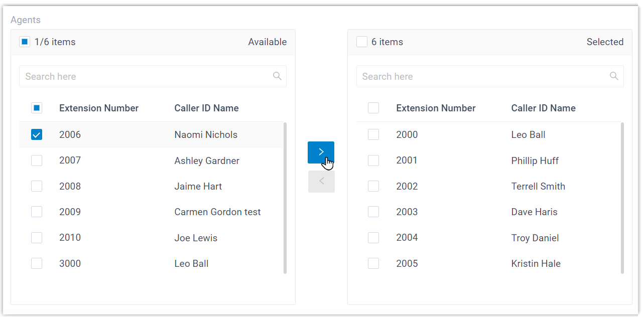Uncheck the 2006 Naomi Nichols checkbox
The width and height of the screenshot is (644, 320).
tap(37, 134)
